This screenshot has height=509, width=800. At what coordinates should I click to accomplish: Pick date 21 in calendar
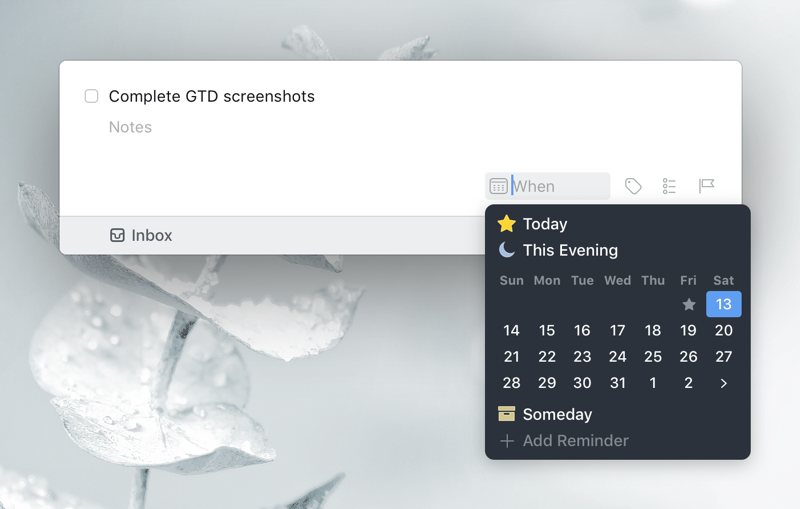511,357
